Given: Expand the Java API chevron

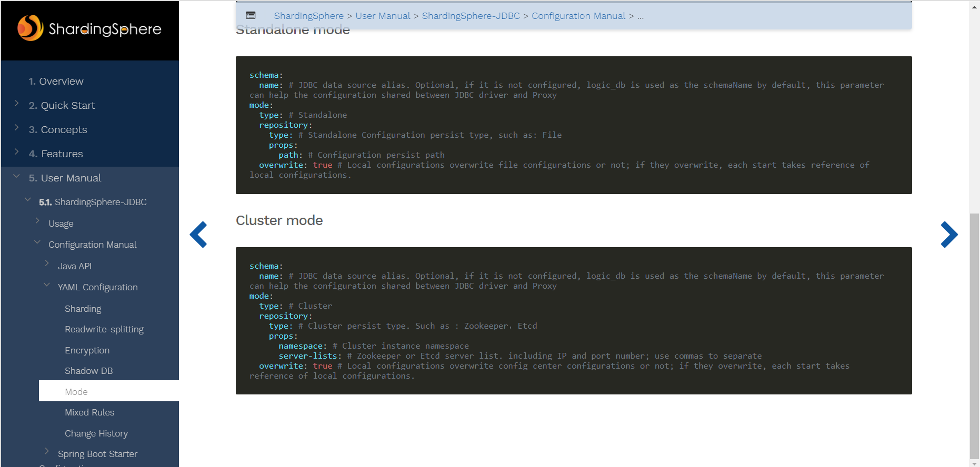Looking at the screenshot, I should (x=47, y=263).
